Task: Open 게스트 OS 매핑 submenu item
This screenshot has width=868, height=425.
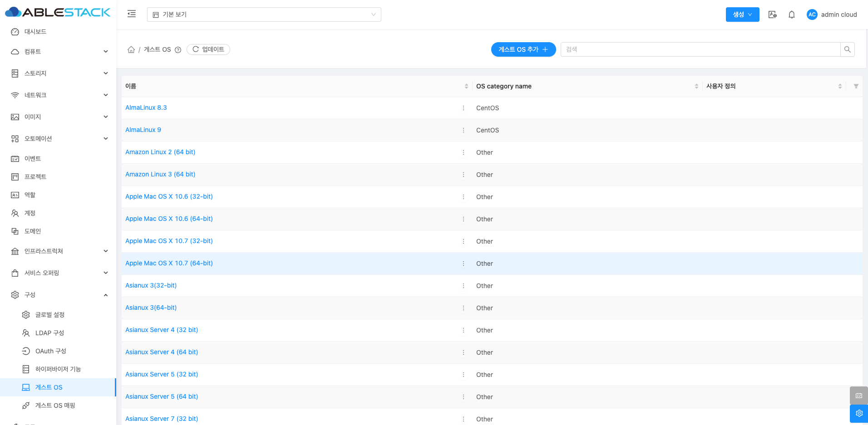Action: click(x=58, y=405)
